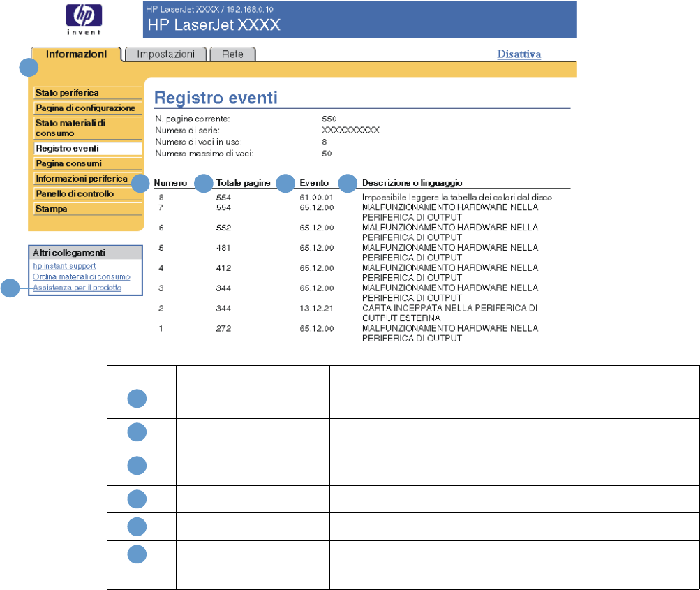
Task: Click event code 61.00.01
Action: coord(317,198)
